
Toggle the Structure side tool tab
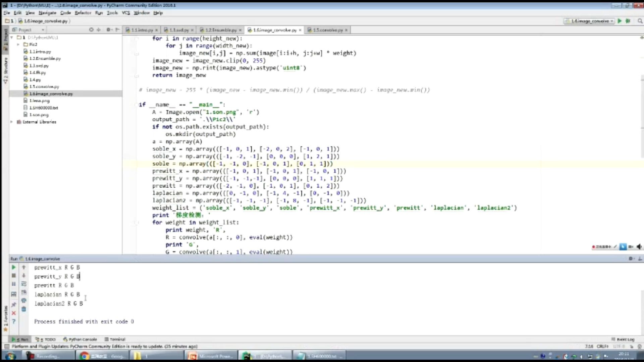pos(5,70)
